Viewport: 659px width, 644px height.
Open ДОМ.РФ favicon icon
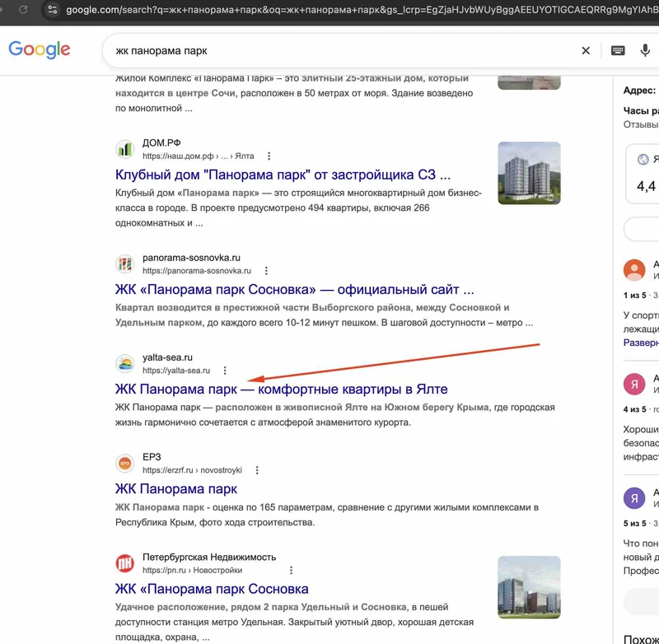point(125,149)
